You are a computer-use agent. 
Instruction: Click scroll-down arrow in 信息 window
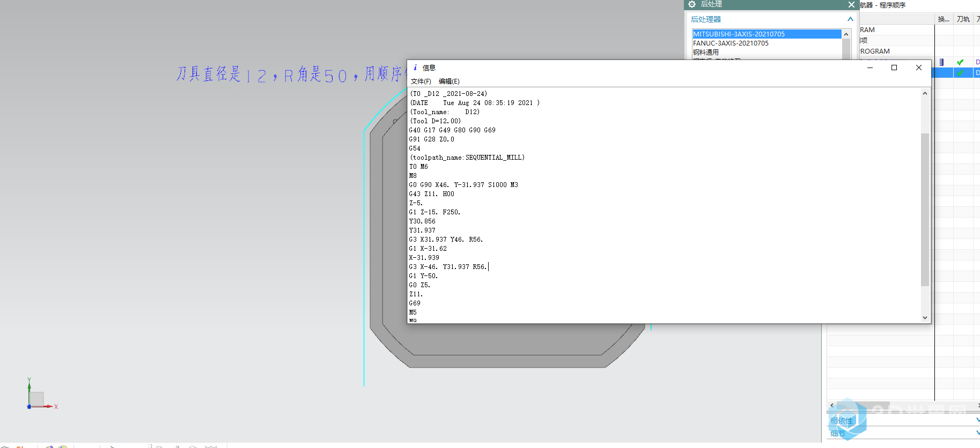[x=925, y=317]
